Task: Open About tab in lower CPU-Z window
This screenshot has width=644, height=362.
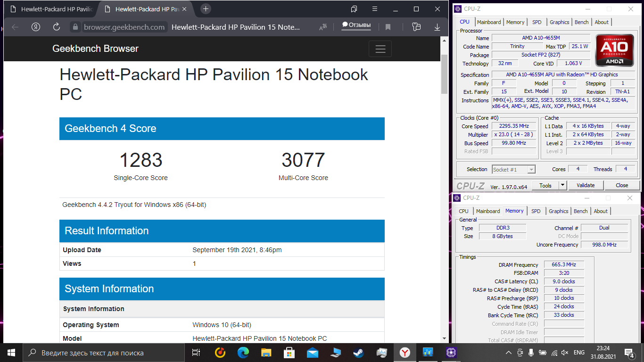Action: pyautogui.click(x=601, y=211)
